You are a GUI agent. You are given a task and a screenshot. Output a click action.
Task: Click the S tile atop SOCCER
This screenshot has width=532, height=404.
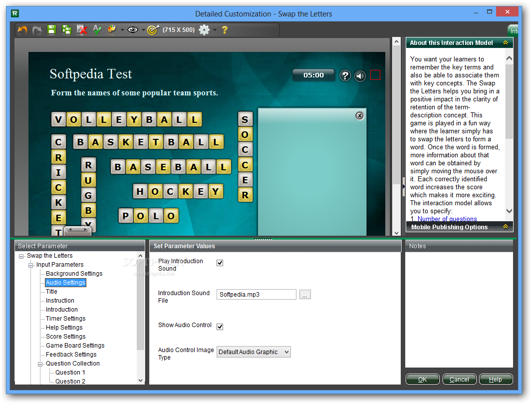pyautogui.click(x=245, y=119)
